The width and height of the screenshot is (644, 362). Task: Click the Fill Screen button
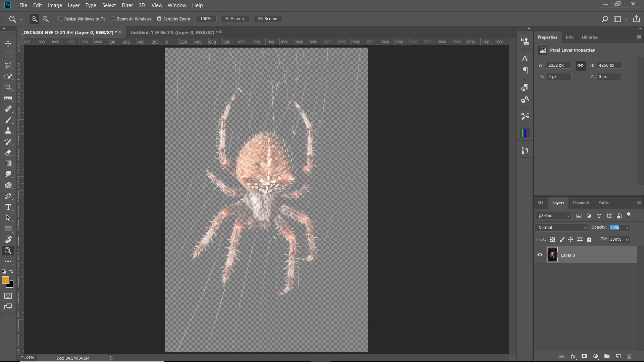[267, 19]
